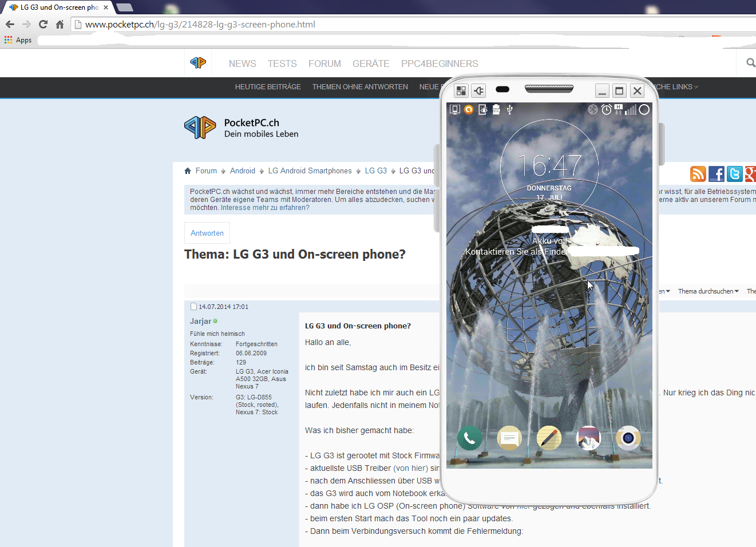Open the OSP grid menu icon in the phone window

(x=461, y=90)
